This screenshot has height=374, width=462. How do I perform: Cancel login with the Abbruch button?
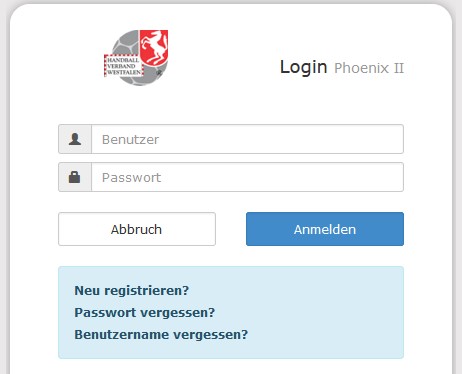pos(137,229)
